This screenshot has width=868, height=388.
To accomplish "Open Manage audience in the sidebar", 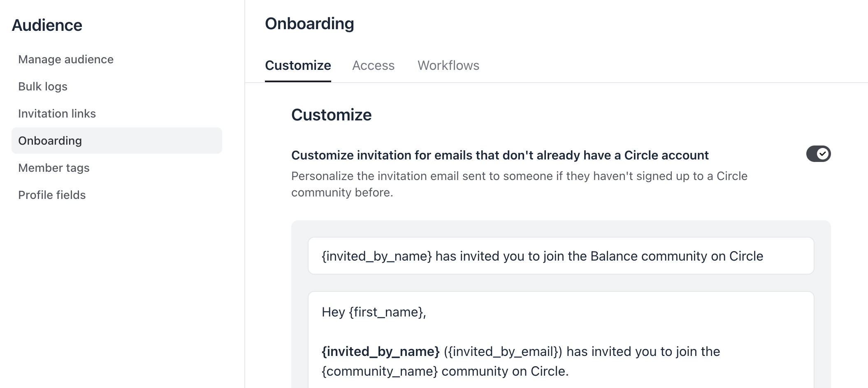I will tap(66, 59).
